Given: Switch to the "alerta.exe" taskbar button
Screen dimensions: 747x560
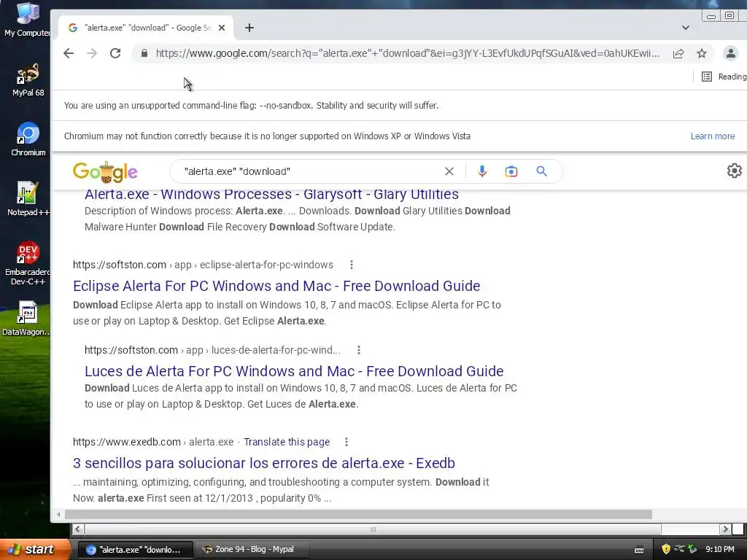Looking at the screenshot, I should (135, 550).
